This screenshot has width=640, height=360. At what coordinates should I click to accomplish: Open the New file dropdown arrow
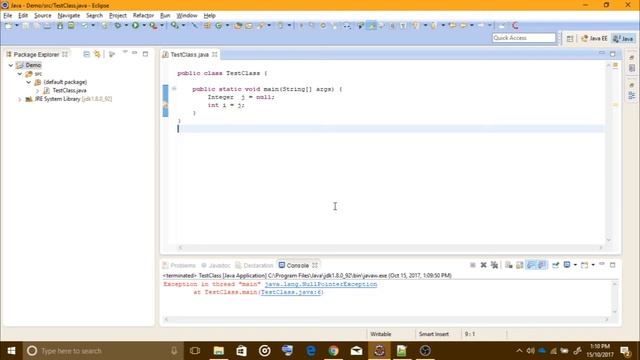pos(17,25)
